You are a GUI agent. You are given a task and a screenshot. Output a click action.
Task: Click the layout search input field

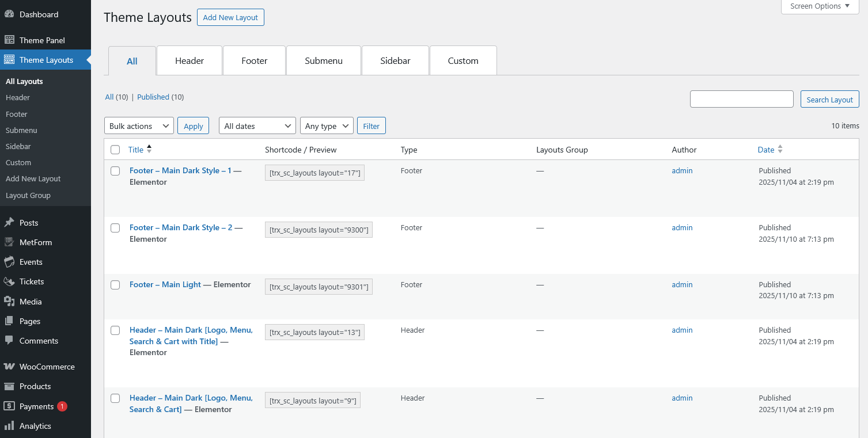741,99
